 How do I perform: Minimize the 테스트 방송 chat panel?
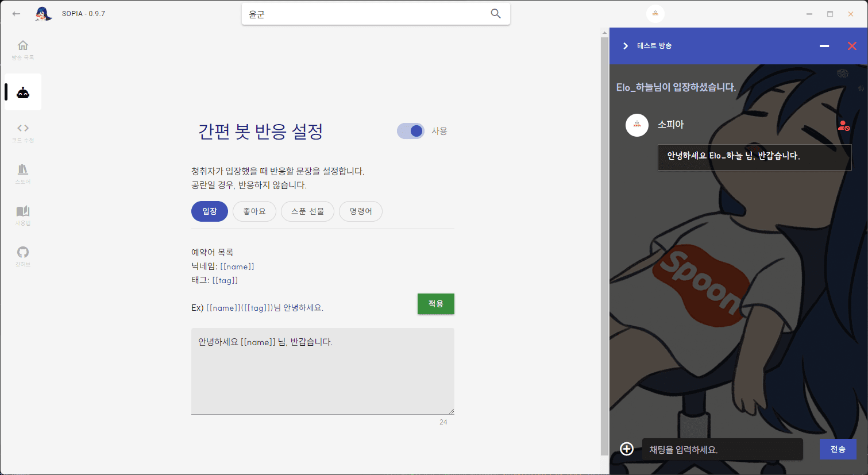824,46
